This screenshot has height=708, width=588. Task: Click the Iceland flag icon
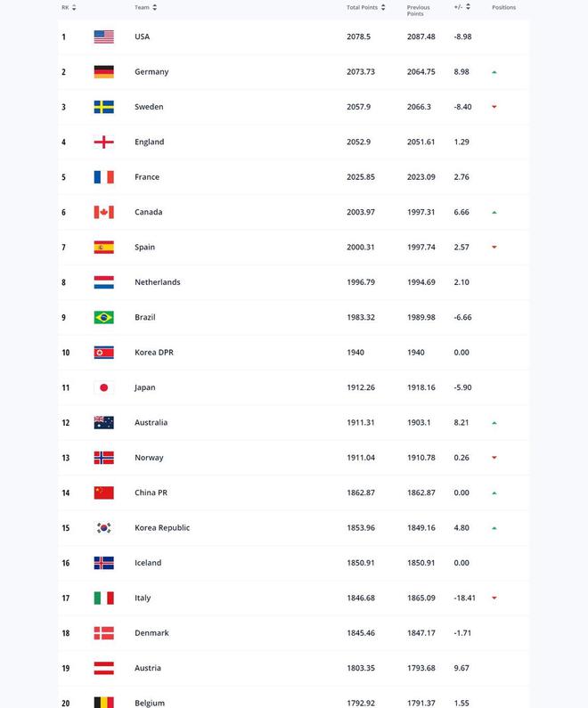pos(103,563)
